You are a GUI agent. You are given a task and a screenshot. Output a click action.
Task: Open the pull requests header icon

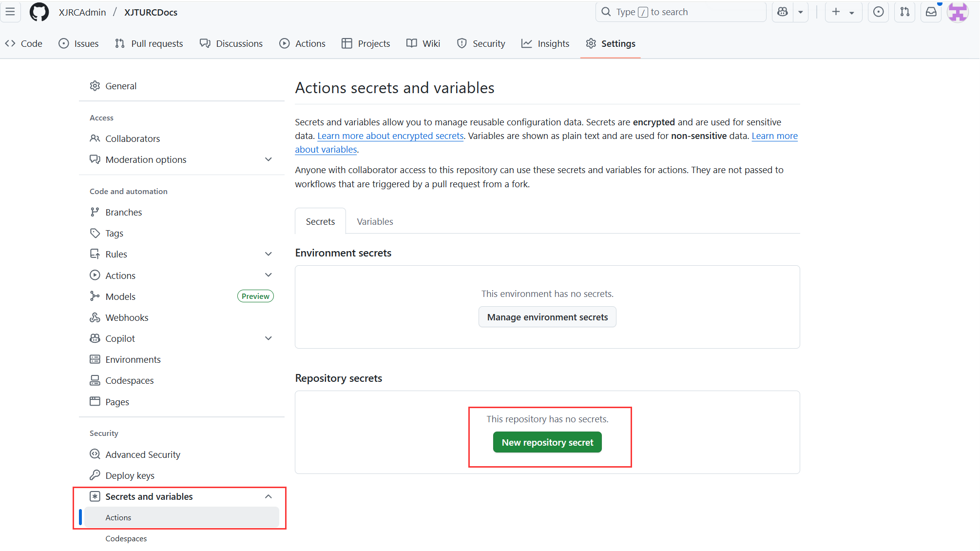[904, 12]
